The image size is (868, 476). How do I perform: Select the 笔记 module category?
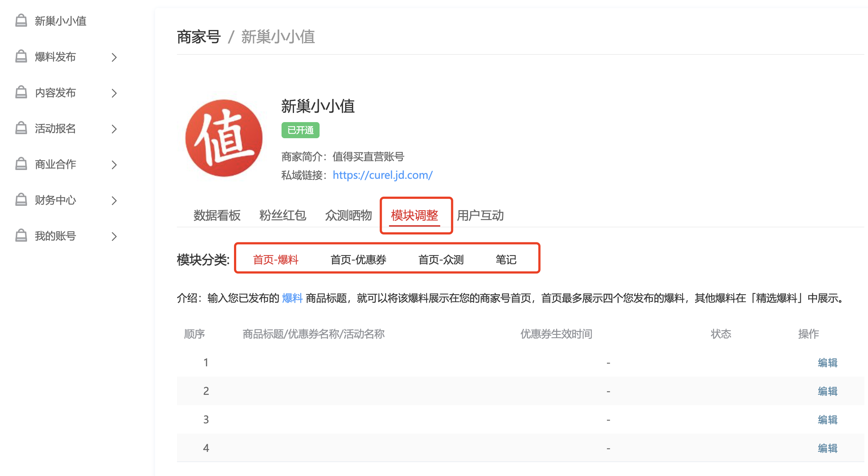pyautogui.click(x=506, y=260)
